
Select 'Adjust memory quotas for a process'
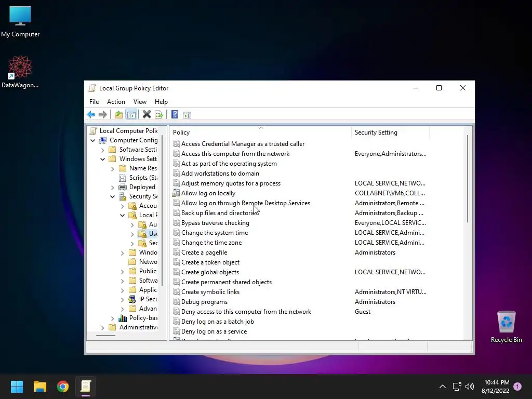(x=231, y=183)
